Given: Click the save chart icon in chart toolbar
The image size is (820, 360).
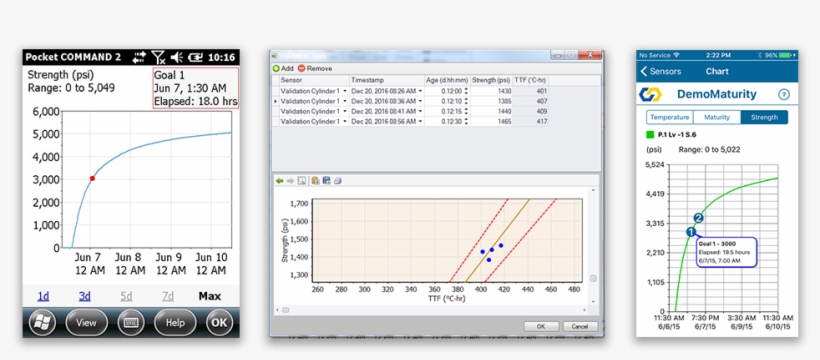Looking at the screenshot, I should (x=326, y=181).
